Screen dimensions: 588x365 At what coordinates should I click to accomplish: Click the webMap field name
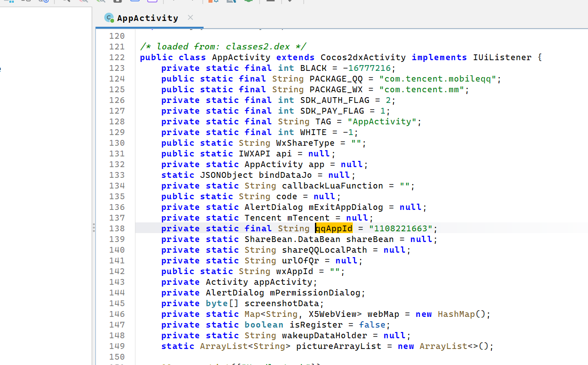click(384, 314)
